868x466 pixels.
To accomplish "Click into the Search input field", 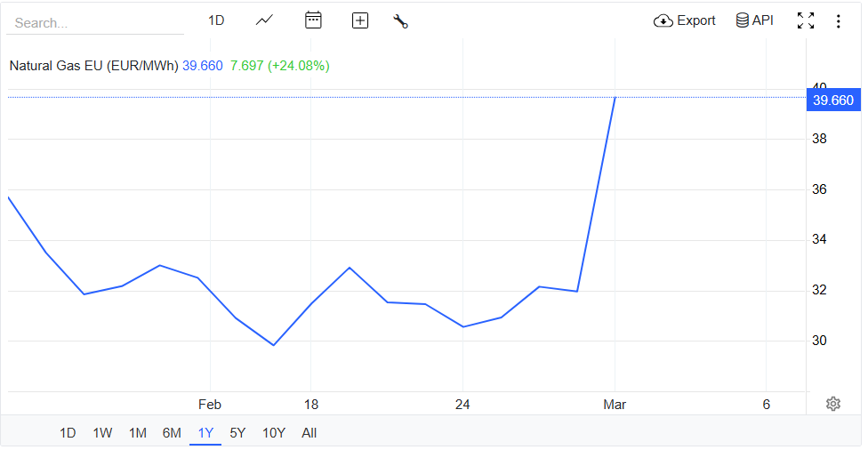I will (95, 23).
